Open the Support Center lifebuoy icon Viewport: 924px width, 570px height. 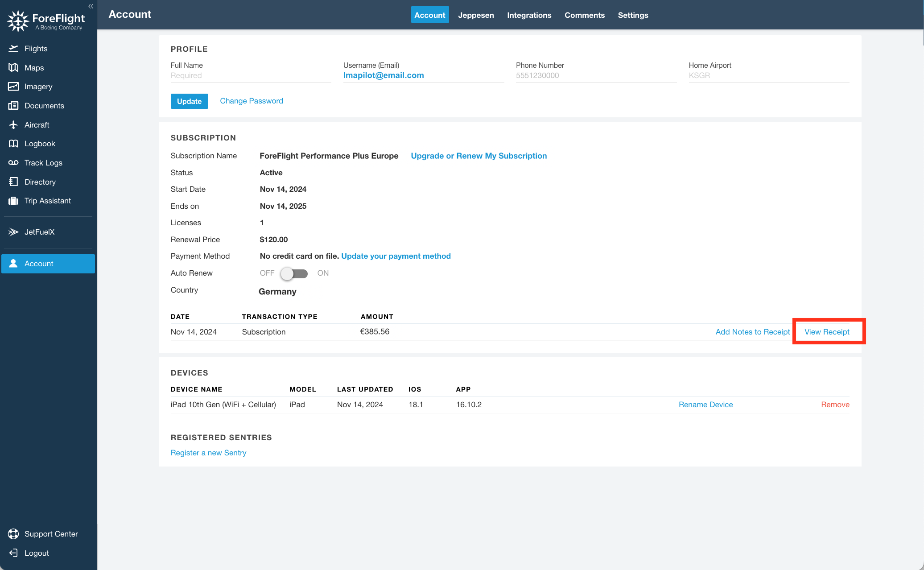click(13, 534)
